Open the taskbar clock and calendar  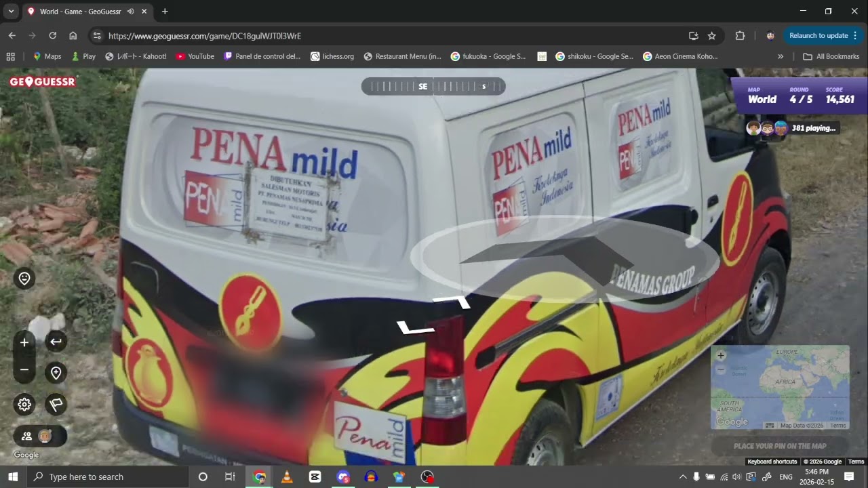tap(816, 476)
